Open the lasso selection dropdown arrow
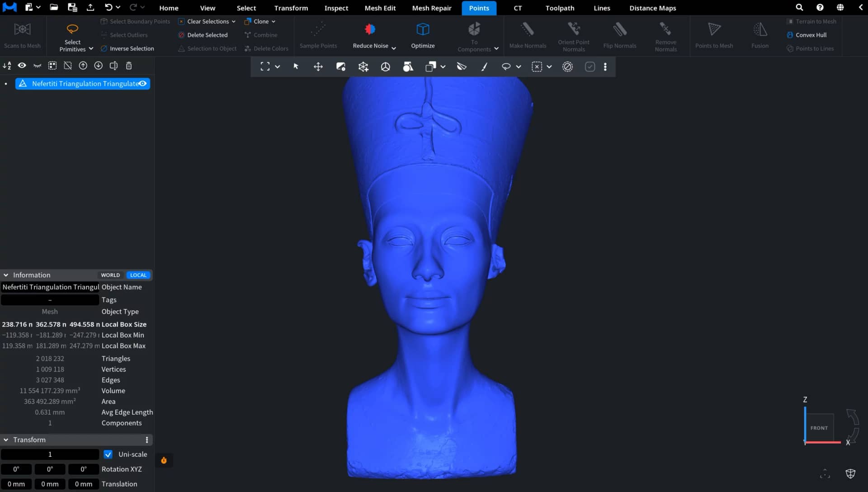This screenshot has height=492, width=868. 519,66
